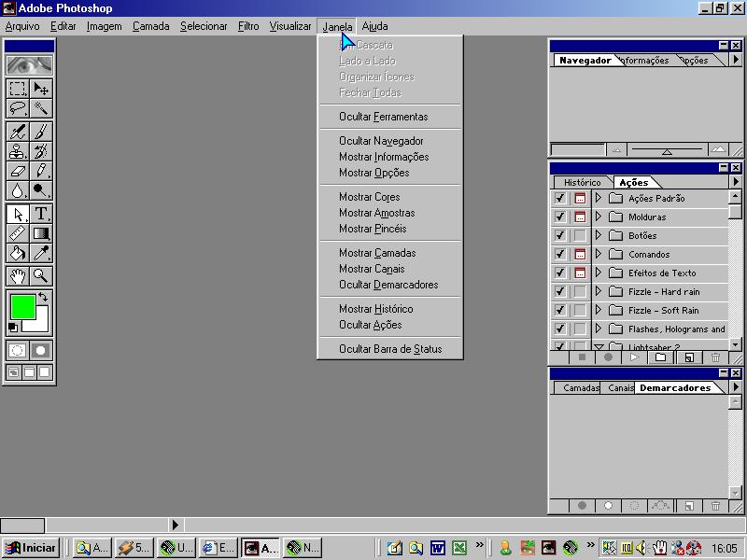Image resolution: width=747 pixels, height=560 pixels.
Task: Select the Hand tool
Action: tap(18, 275)
